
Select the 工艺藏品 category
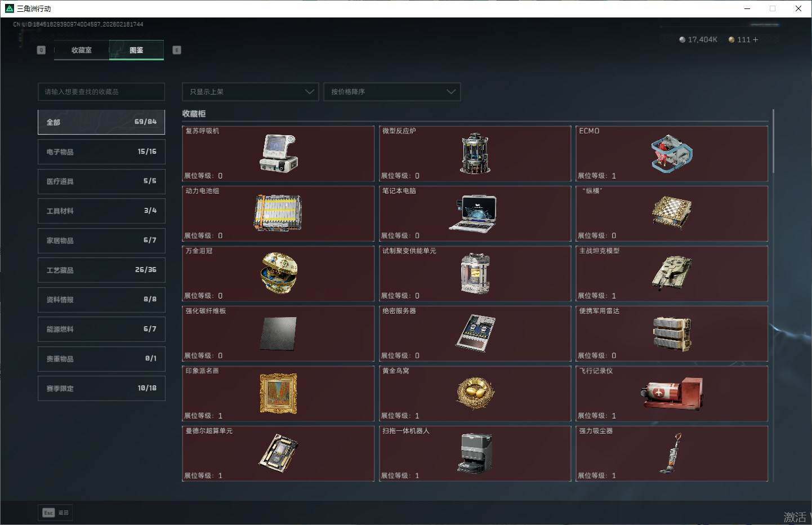pyautogui.click(x=101, y=270)
